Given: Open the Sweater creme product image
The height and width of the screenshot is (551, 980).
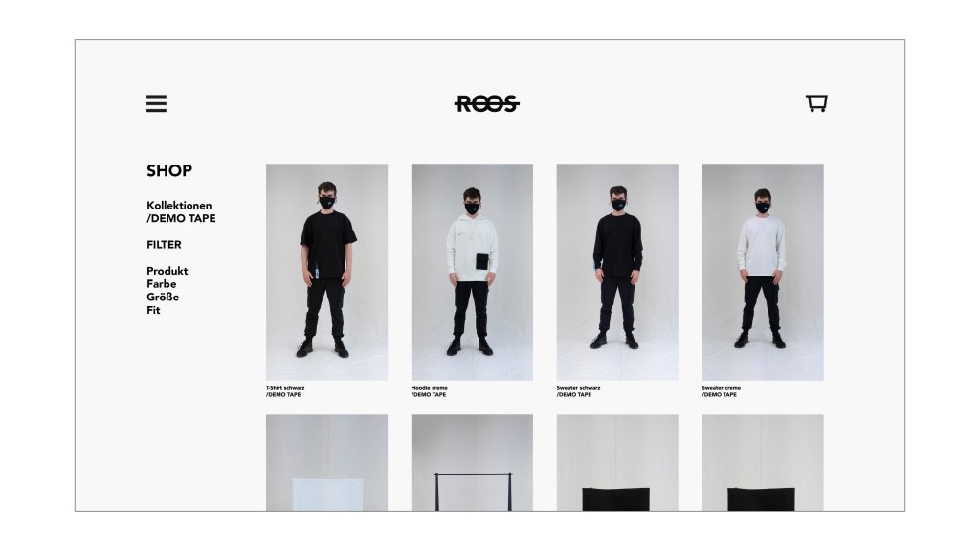Looking at the screenshot, I should pyautogui.click(x=763, y=272).
